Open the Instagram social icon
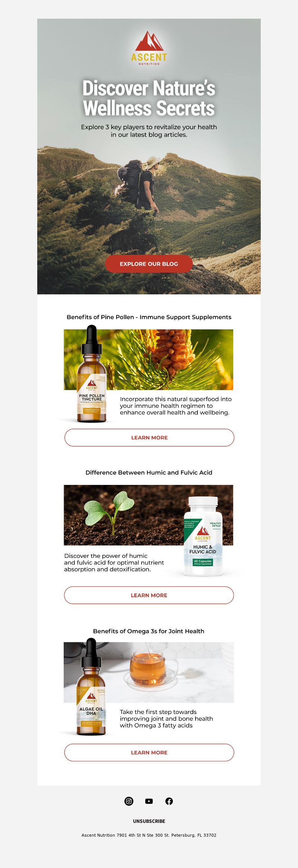The height and width of the screenshot is (868, 298). tap(129, 801)
